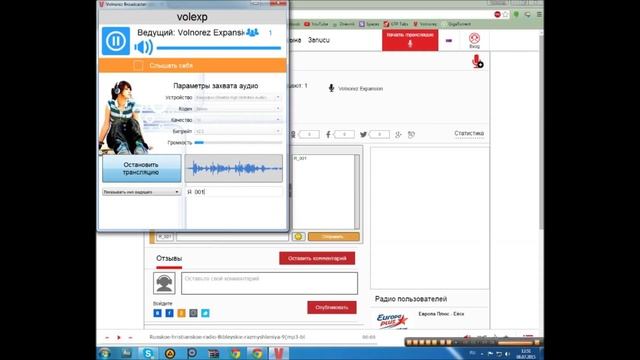Click the comment text area
The image size is (640, 360).
pos(269,283)
